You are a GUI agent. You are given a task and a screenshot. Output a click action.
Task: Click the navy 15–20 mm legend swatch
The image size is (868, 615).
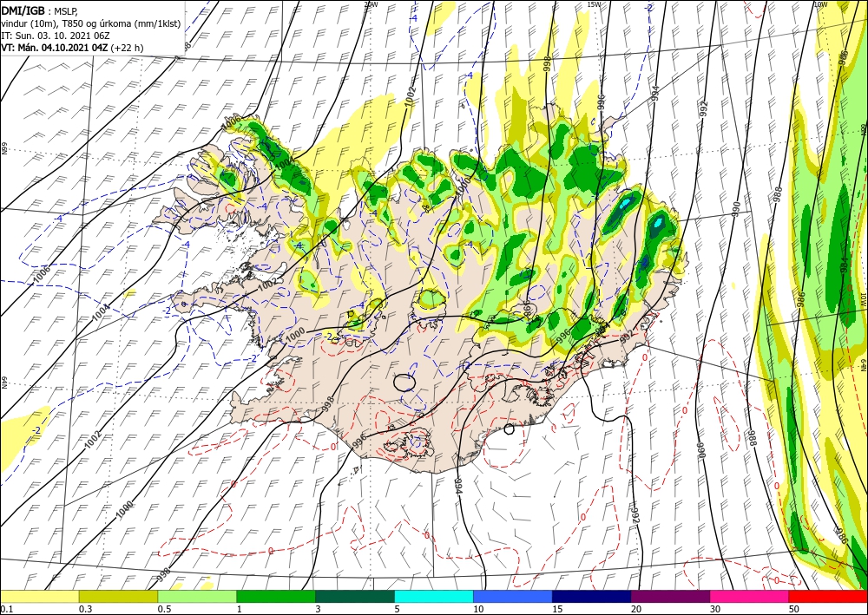tap(592, 596)
